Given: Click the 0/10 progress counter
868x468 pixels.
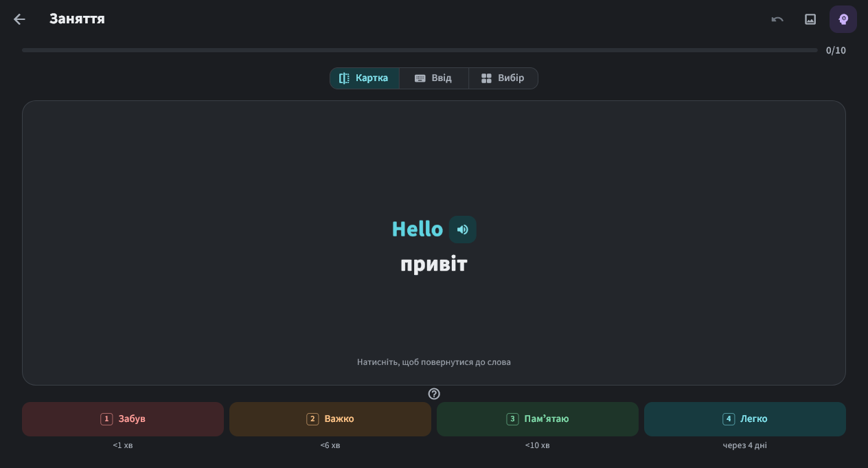Looking at the screenshot, I should (836, 50).
